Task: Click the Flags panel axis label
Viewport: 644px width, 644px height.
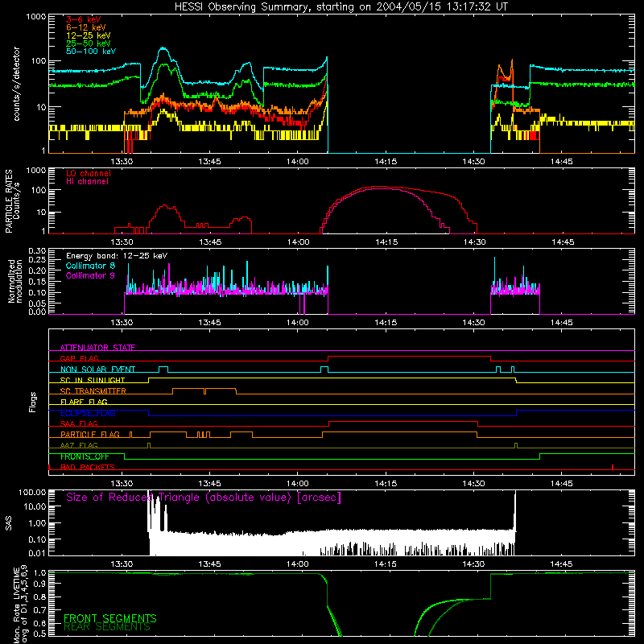Action: click(x=32, y=402)
